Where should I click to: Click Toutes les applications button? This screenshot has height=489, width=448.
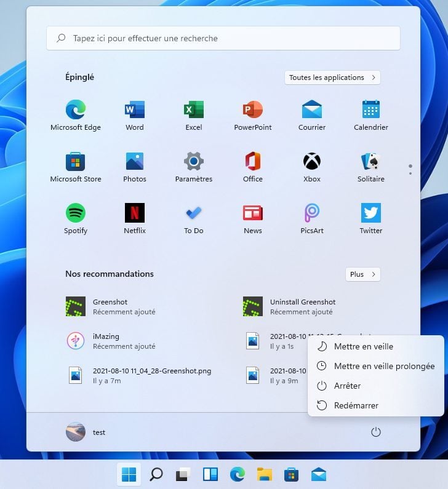332,78
